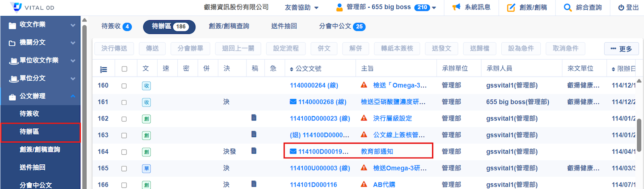Open document link 1140000264 (線)
This screenshot has width=644, height=189.
(314, 85)
